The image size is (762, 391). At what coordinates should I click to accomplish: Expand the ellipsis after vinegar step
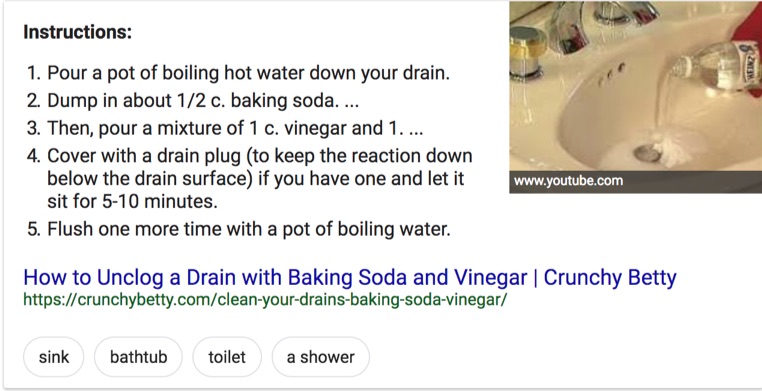pyautogui.click(x=416, y=129)
